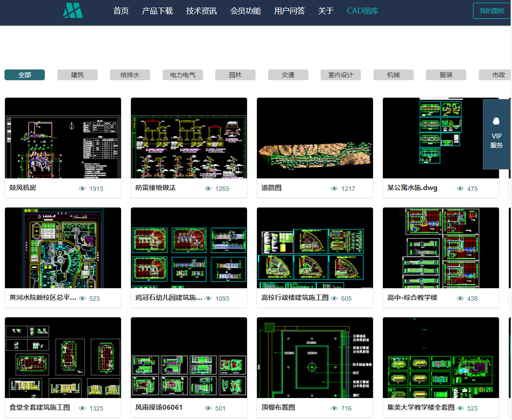Enable the 室内设计 filter
Image resolution: width=512 pixels, height=420 pixels.
pyautogui.click(x=341, y=75)
